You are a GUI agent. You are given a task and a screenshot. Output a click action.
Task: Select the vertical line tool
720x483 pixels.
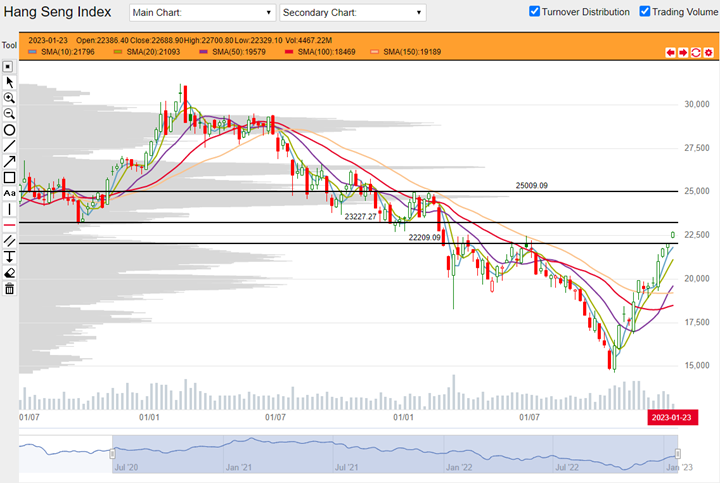(x=9, y=209)
